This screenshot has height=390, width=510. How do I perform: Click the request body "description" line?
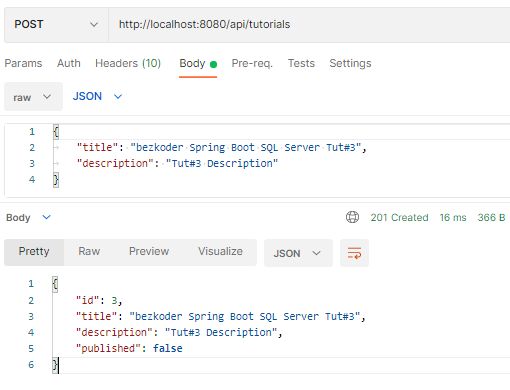[177, 163]
